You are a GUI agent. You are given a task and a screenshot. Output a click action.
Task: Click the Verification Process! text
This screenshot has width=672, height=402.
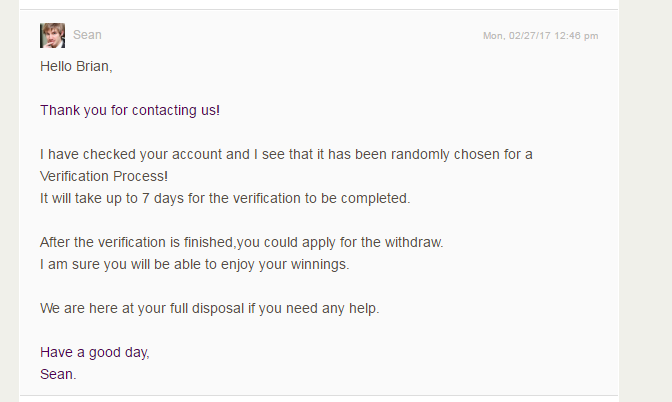click(x=104, y=176)
